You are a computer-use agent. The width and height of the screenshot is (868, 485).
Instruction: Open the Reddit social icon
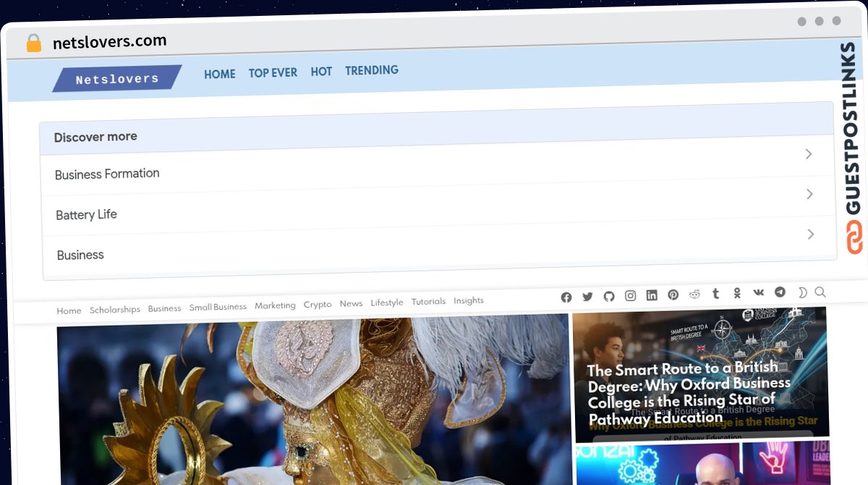pos(695,294)
